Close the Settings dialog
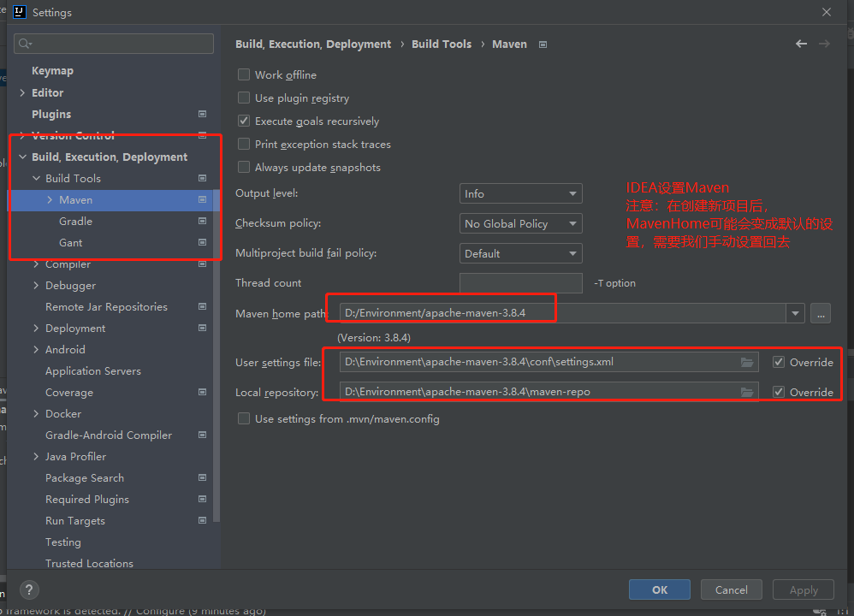This screenshot has height=616, width=854. click(x=827, y=12)
